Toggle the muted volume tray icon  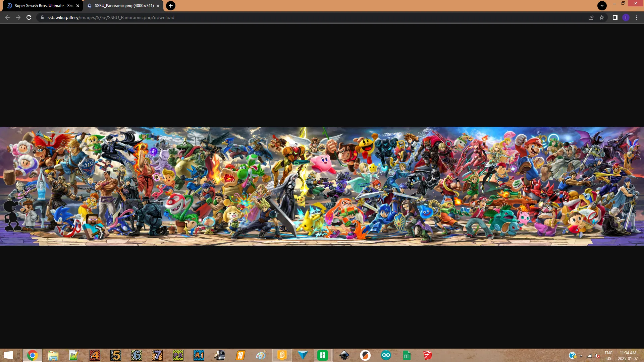[597, 356]
